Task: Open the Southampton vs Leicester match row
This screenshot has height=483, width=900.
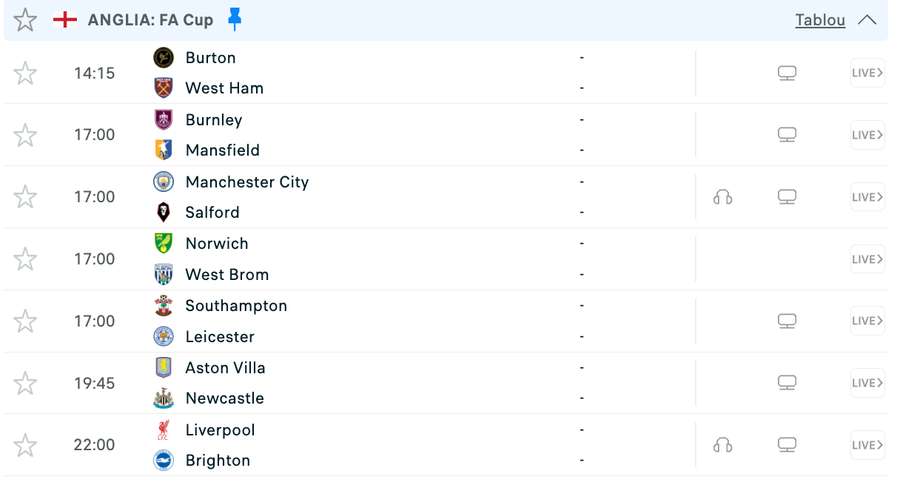Action: coord(420,321)
